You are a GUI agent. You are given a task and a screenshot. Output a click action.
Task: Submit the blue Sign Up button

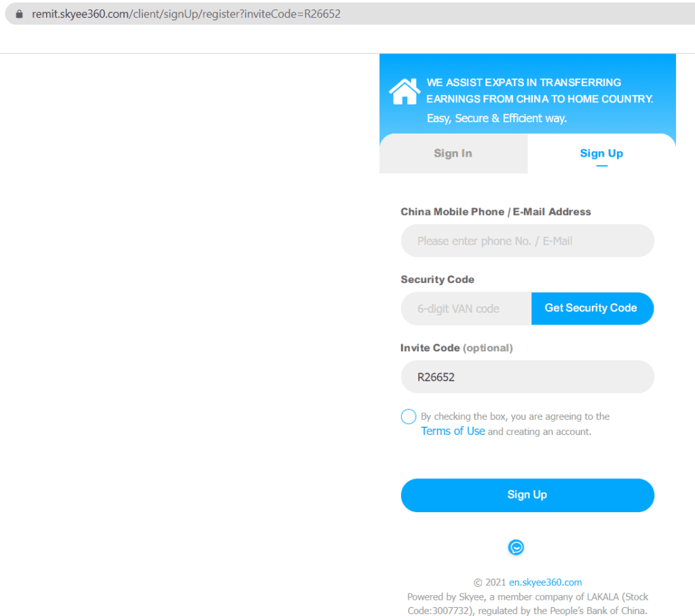click(527, 495)
